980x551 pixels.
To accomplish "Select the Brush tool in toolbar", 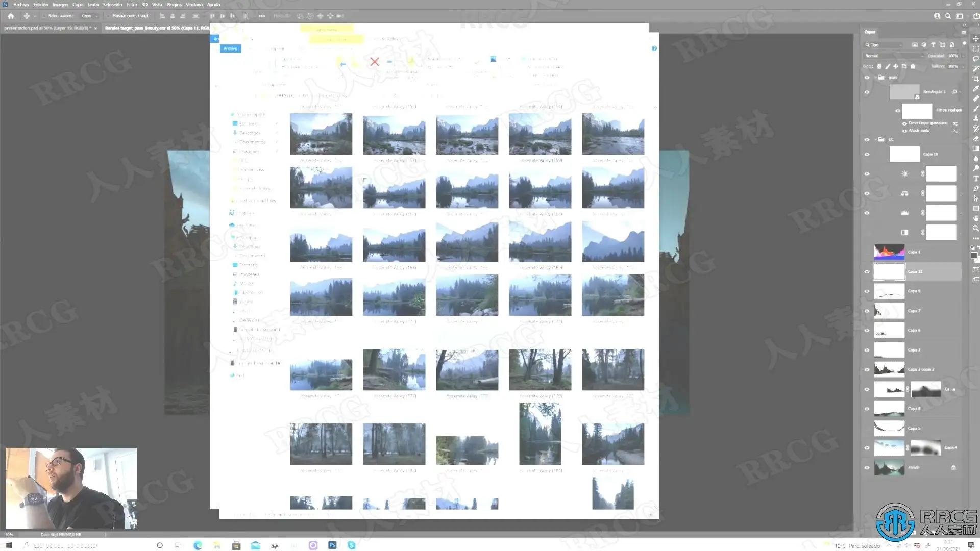I will [975, 109].
